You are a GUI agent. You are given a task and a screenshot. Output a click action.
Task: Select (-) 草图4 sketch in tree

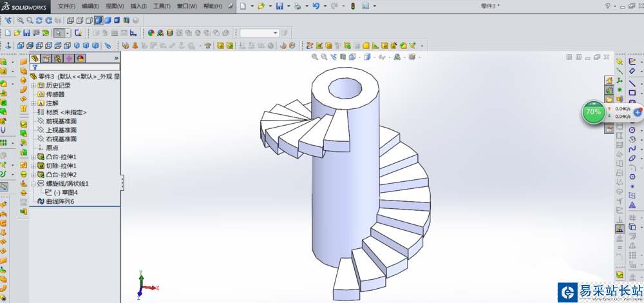(x=65, y=192)
